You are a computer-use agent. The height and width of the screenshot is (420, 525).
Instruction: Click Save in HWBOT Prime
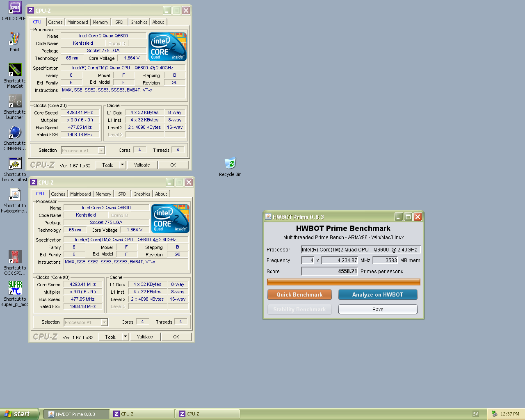378,309
